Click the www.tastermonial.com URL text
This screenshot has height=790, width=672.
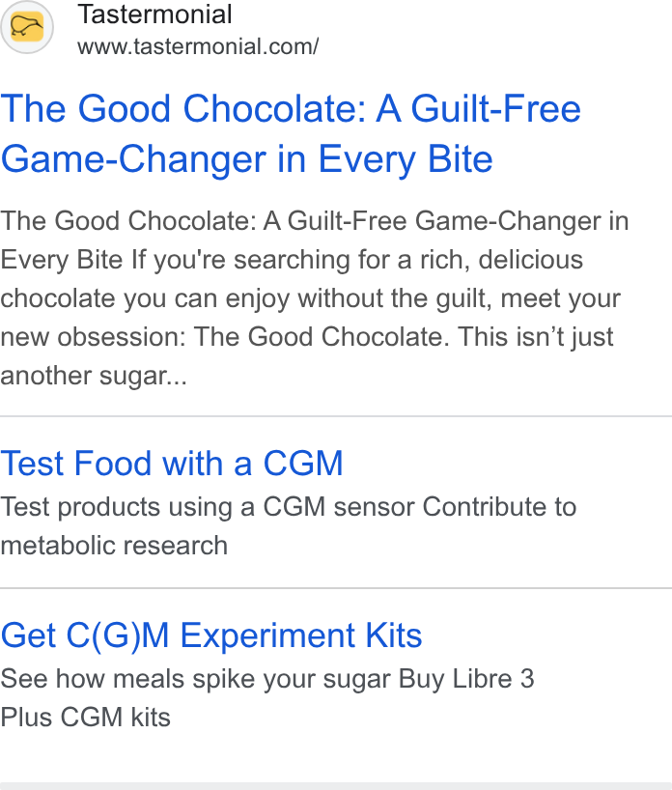(198, 46)
